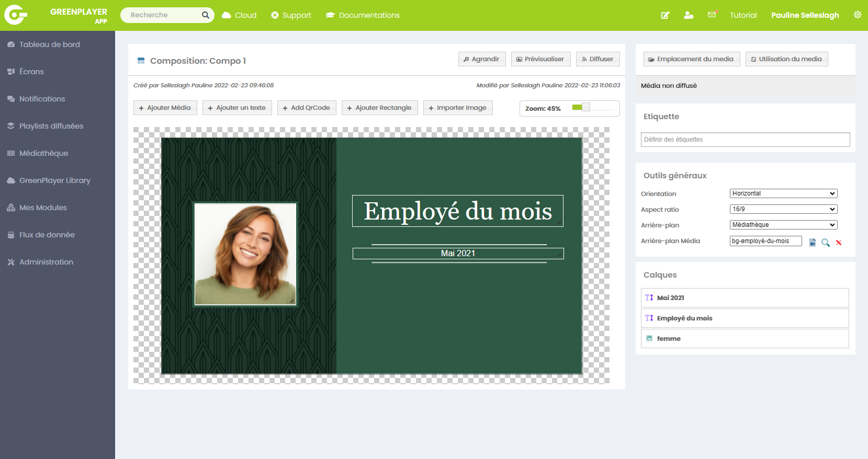The image size is (868, 459).
Task: Click Add QrCode button
Action: (307, 108)
